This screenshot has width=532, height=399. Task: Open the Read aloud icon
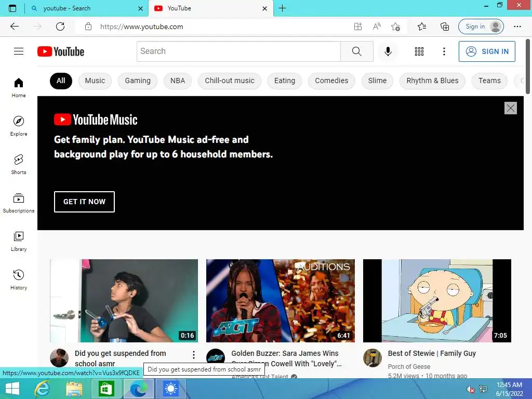(377, 26)
